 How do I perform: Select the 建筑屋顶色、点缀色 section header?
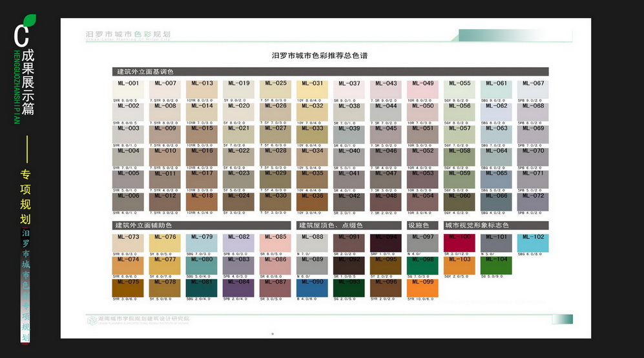coord(330,226)
